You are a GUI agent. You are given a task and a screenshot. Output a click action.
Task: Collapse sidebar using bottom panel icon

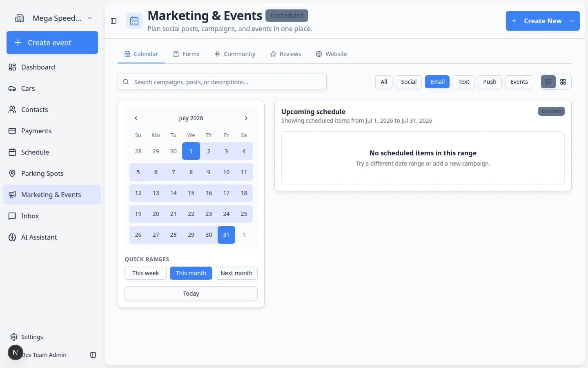tap(93, 355)
